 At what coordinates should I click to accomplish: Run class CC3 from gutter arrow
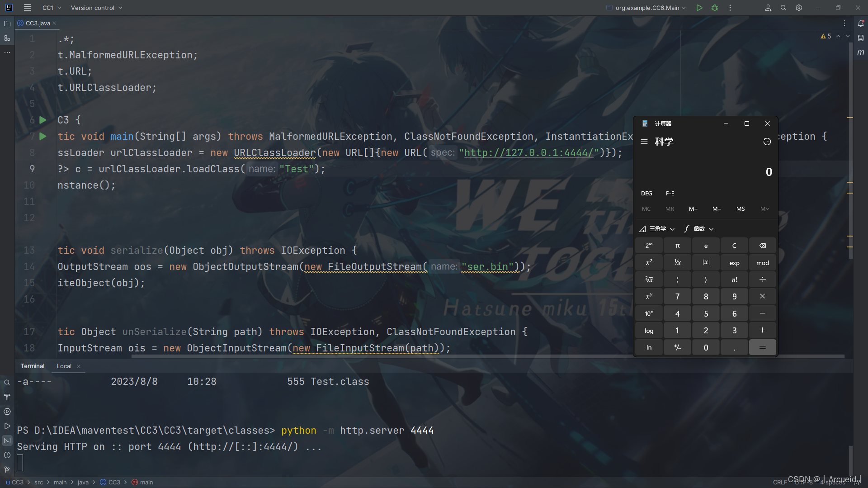point(43,120)
